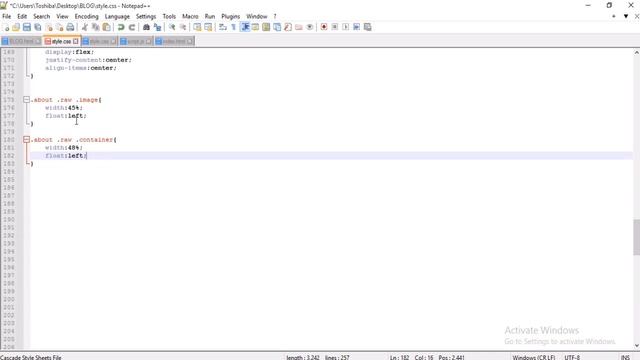The width and height of the screenshot is (640, 360).
Task: Switch to the BLOG.html tab
Action: click(x=21, y=41)
